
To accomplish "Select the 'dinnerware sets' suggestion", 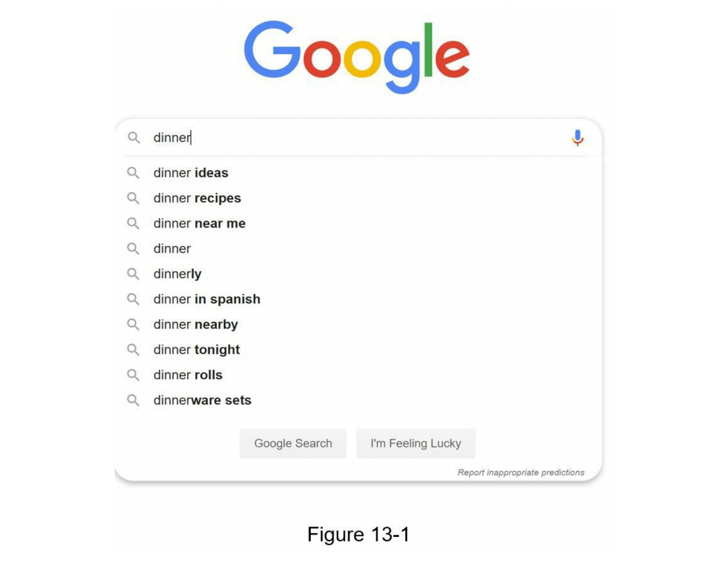I will tap(202, 401).
